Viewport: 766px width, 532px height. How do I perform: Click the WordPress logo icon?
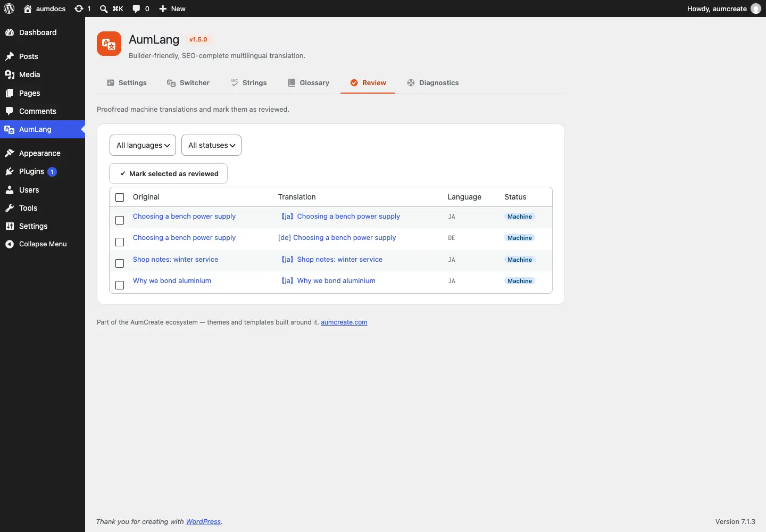pos(9,9)
